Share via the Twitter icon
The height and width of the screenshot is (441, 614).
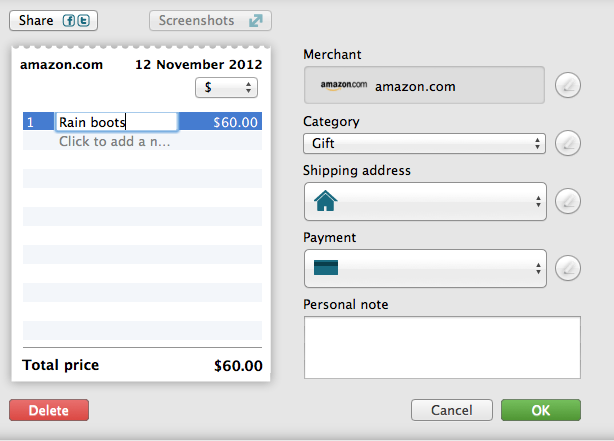83,20
